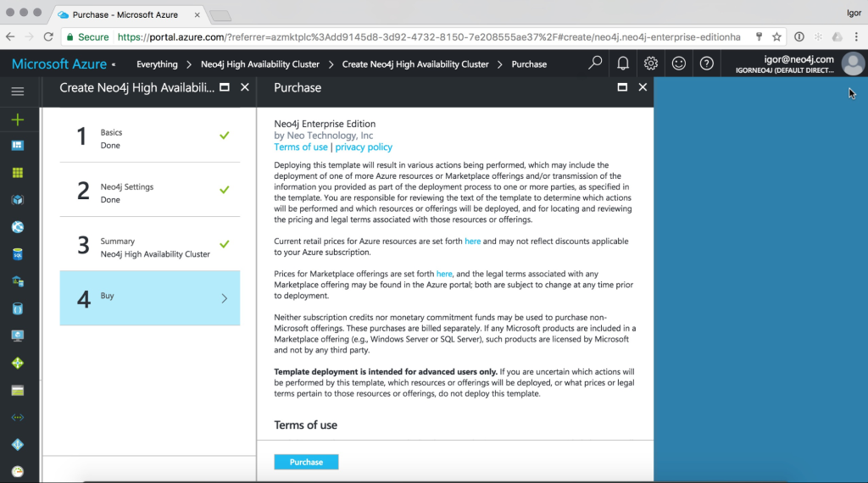Click the Microsoft Azure logo

click(59, 64)
